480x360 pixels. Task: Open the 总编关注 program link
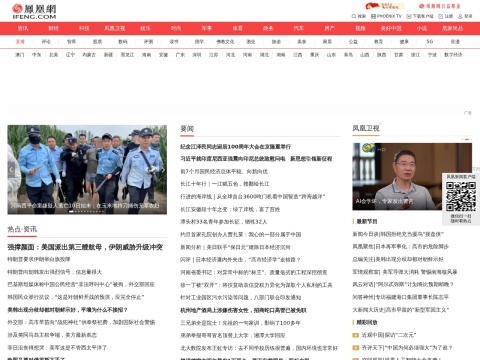point(398,259)
